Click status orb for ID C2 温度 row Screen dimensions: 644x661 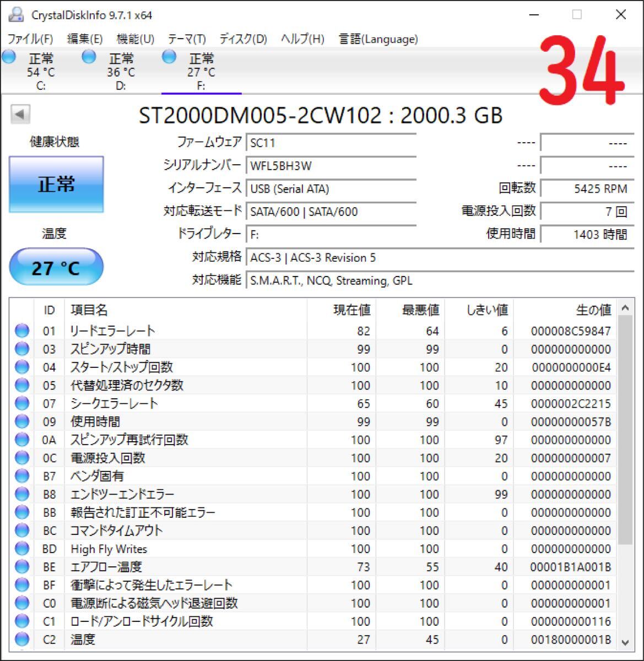click(22, 640)
